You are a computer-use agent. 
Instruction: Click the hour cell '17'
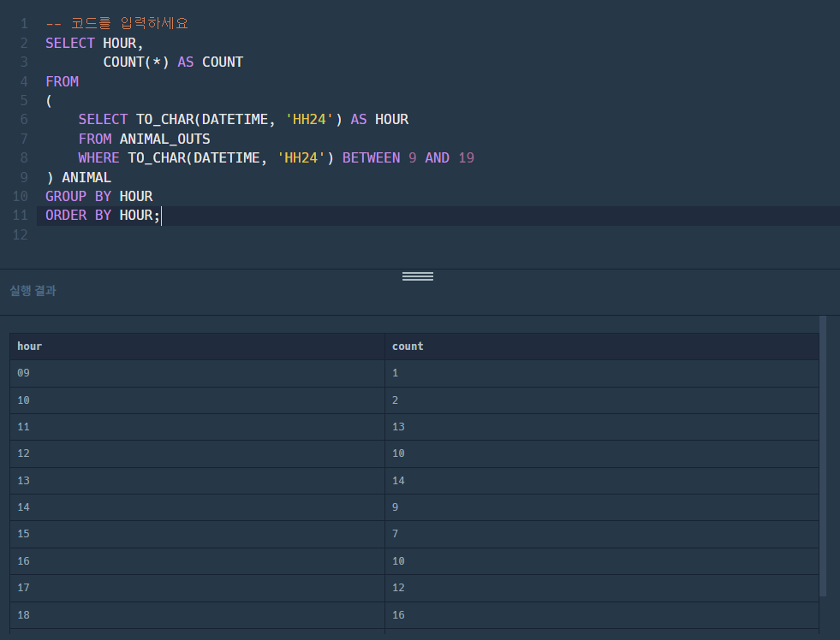coord(197,588)
